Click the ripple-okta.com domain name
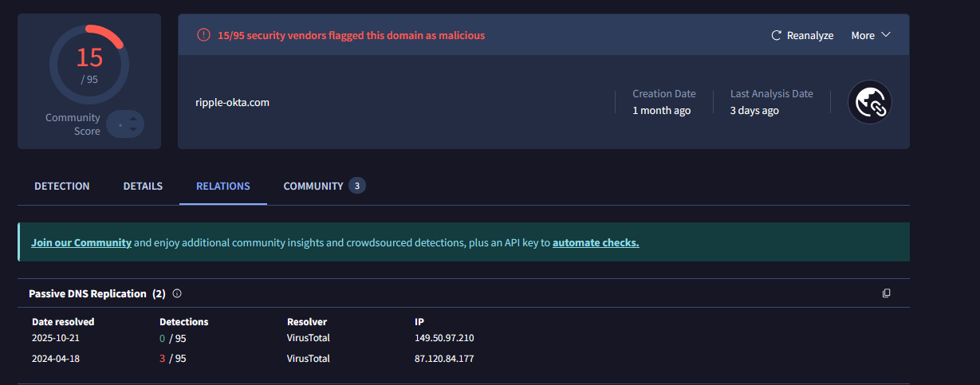Screen dimensions: 980x385 [232, 102]
